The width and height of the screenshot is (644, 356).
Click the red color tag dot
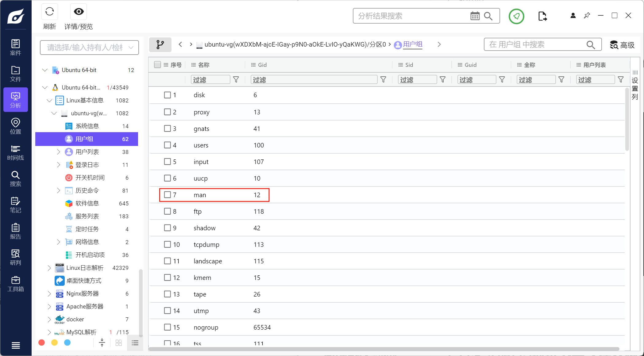42,343
